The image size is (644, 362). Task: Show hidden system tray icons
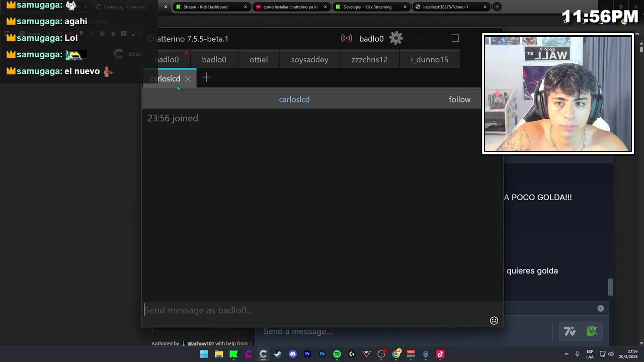tap(566, 354)
